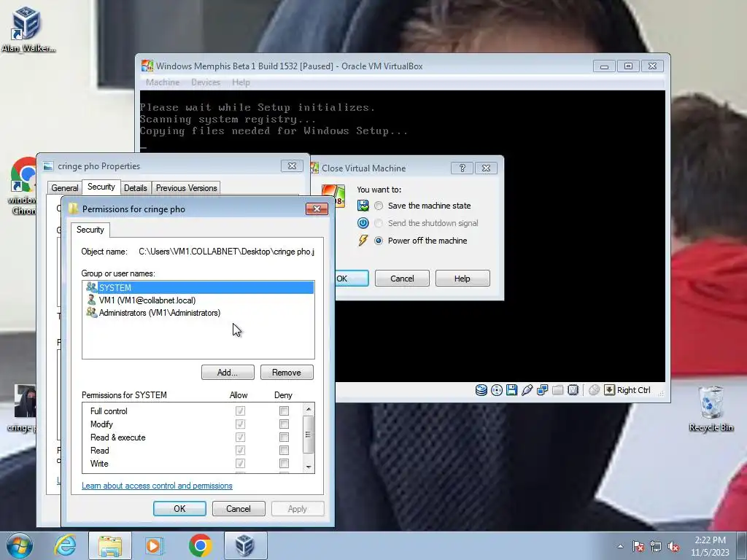Switch to Google Chrome in the taskbar
Image resolution: width=747 pixels, height=560 pixels.
(200, 545)
